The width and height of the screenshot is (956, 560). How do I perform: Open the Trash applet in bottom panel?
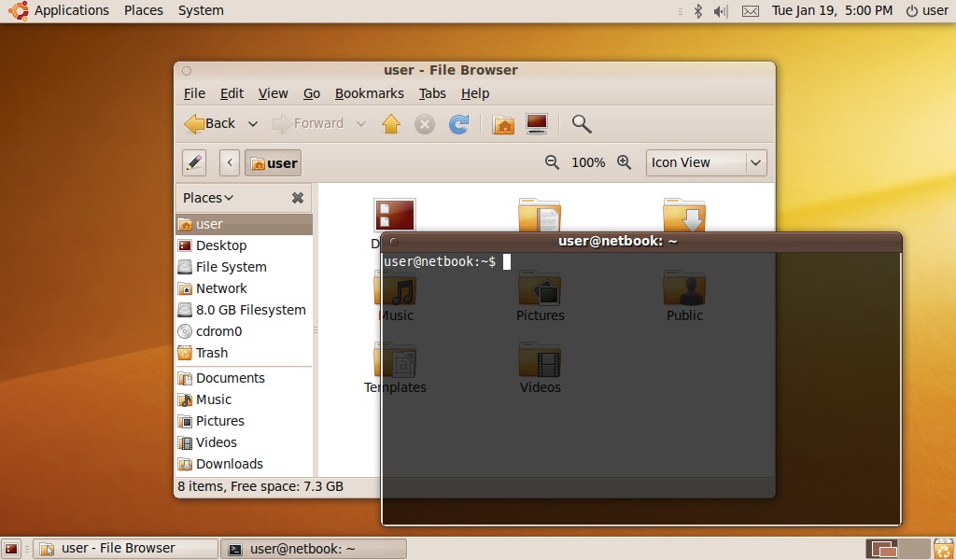(x=943, y=549)
